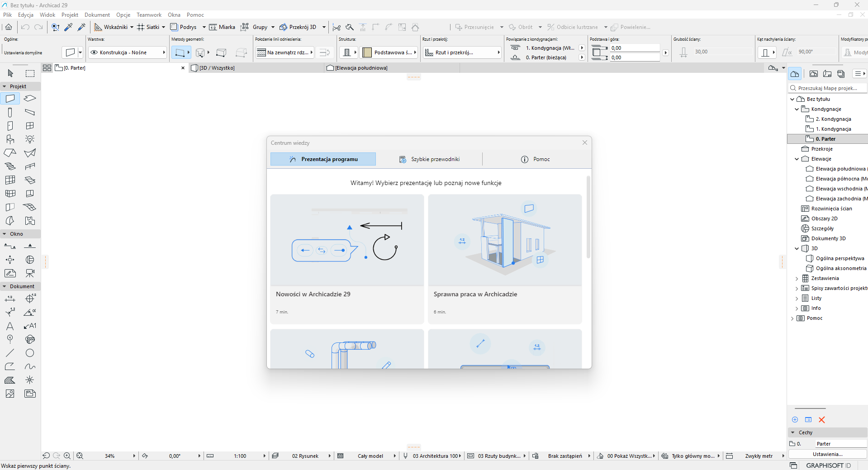Select the linear Dimension tool
868x470 pixels.
(x=10, y=299)
